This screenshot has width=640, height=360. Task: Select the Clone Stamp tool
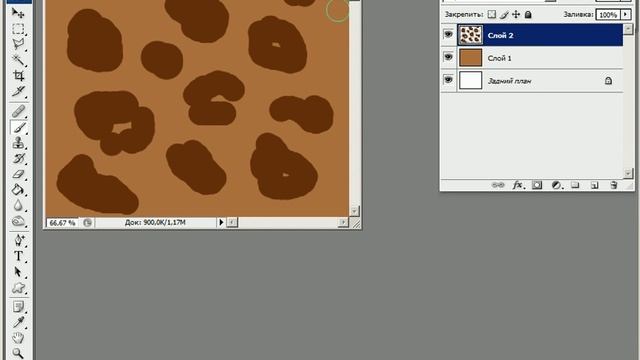pyautogui.click(x=18, y=143)
